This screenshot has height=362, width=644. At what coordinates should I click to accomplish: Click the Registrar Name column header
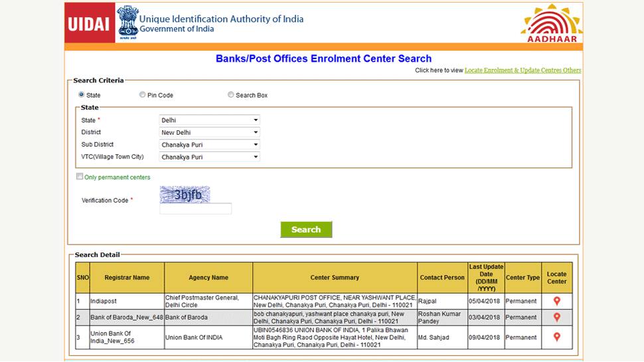127,278
